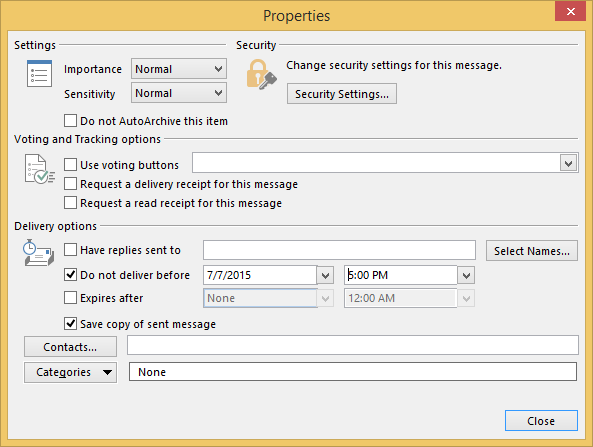Tick the Expires after checkbox
This screenshot has width=593, height=447.
click(70, 298)
